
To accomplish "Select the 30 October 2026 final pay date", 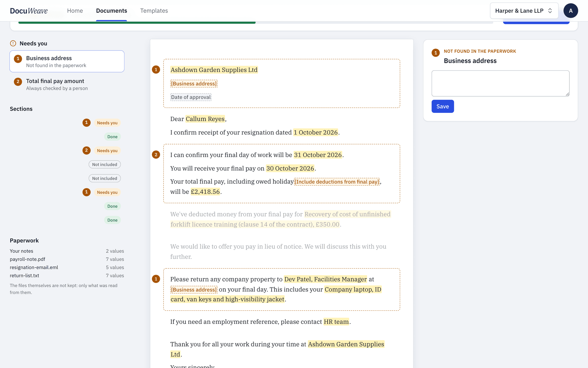I will click(x=290, y=169).
